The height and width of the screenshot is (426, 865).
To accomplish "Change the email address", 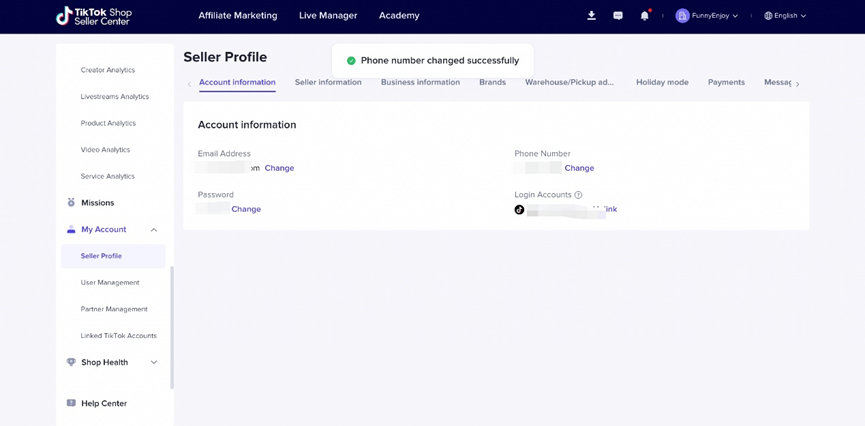I will coord(279,168).
